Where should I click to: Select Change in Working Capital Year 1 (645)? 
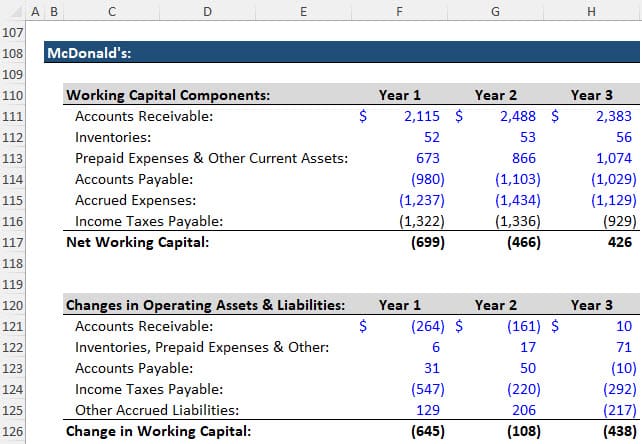pos(428,432)
